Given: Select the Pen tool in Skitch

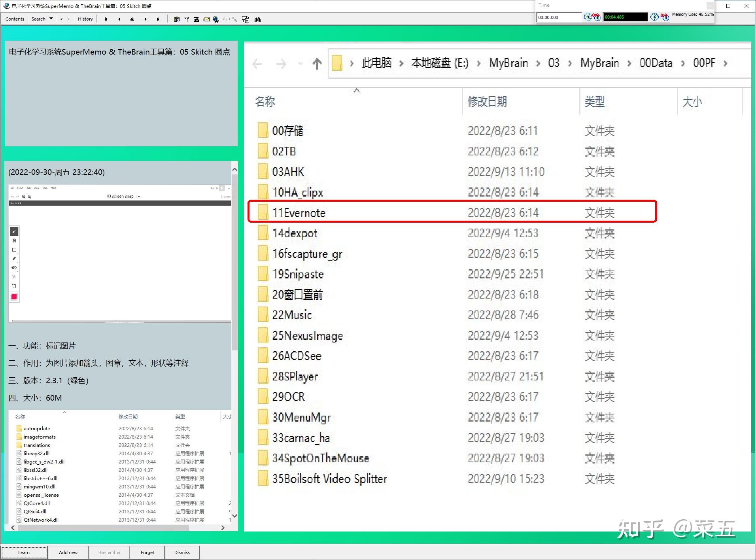Looking at the screenshot, I should tap(14, 259).
